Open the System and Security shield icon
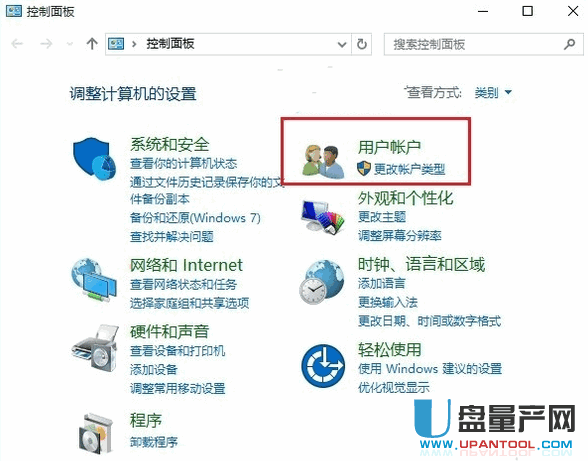Image resolution: width=588 pixels, height=461 pixels. pyautogui.click(x=94, y=159)
